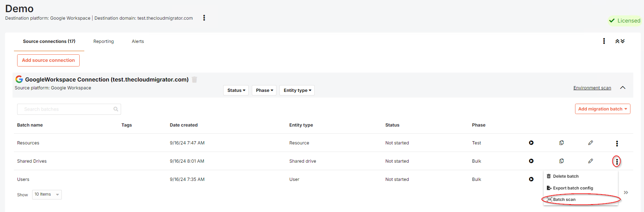The width and height of the screenshot is (644, 212).
Task: Click the Google logo of the connection
Action: 19,79
